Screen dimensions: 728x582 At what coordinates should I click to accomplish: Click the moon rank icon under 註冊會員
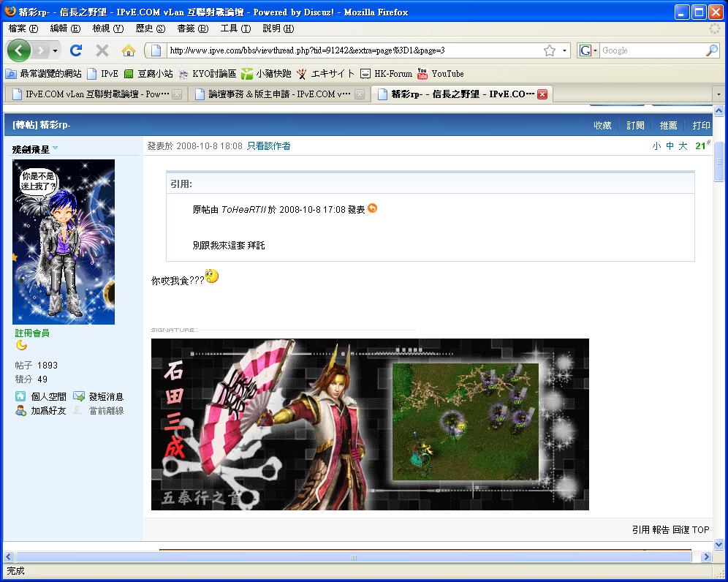[x=21, y=345]
